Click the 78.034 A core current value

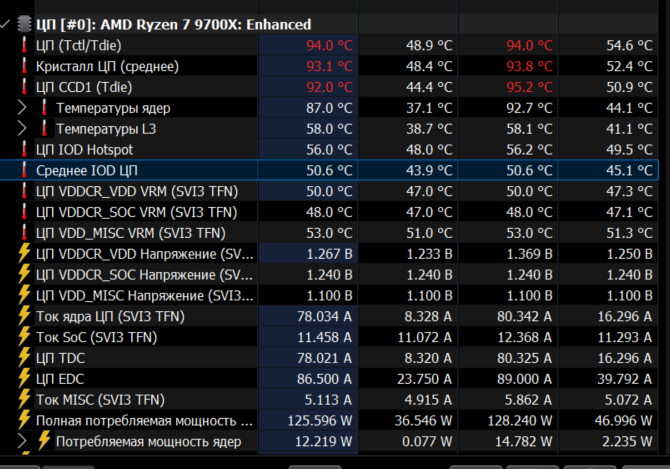[324, 317]
